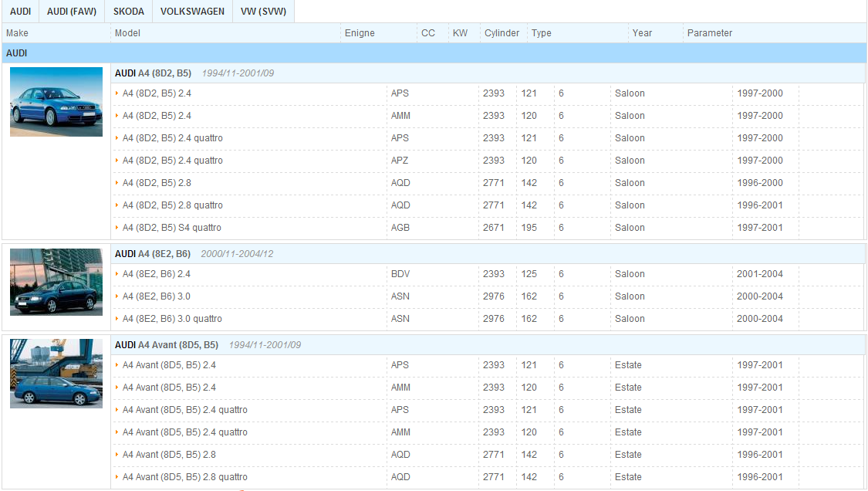Screen dimensions: 868x491
Task: Open AUDI A4 (8D2, B5) group header
Action: point(153,73)
